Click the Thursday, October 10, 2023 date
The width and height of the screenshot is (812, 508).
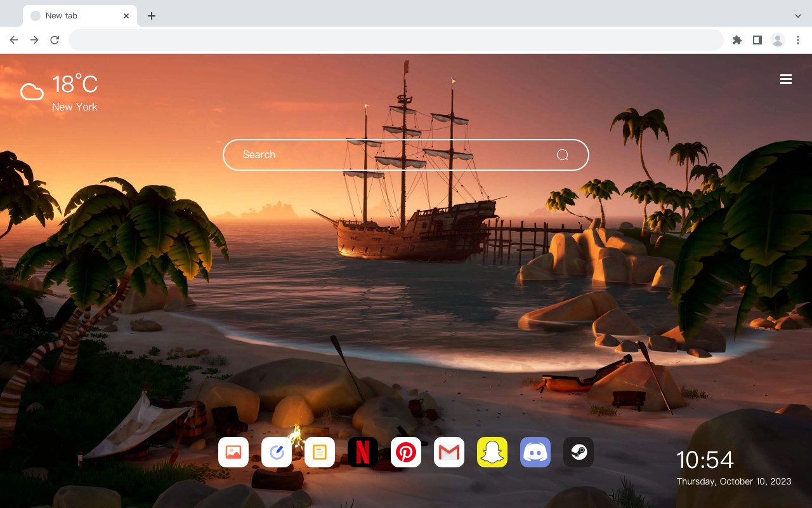click(x=734, y=481)
